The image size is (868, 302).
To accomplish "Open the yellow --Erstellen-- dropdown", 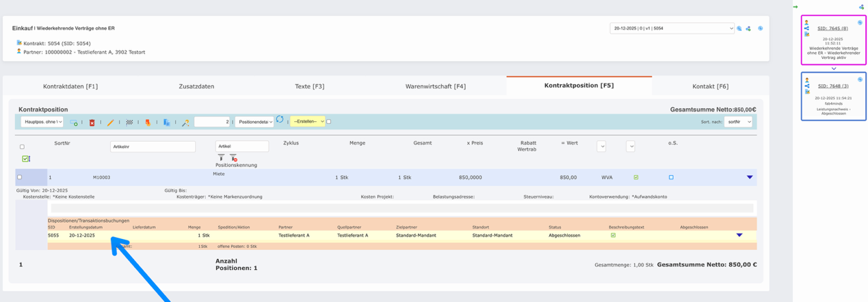I will tap(307, 122).
